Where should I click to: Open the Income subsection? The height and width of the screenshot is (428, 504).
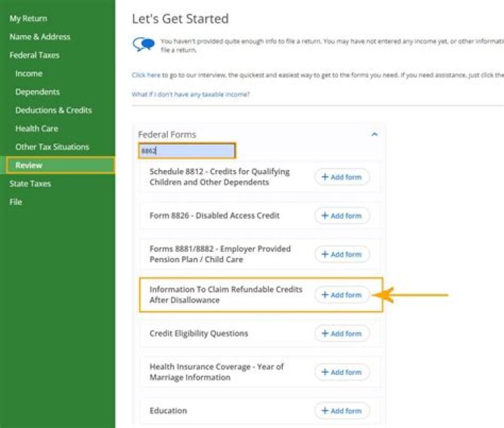[x=29, y=73]
